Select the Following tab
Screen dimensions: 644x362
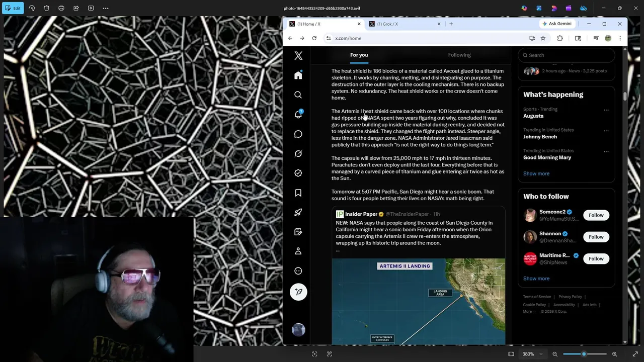click(459, 55)
